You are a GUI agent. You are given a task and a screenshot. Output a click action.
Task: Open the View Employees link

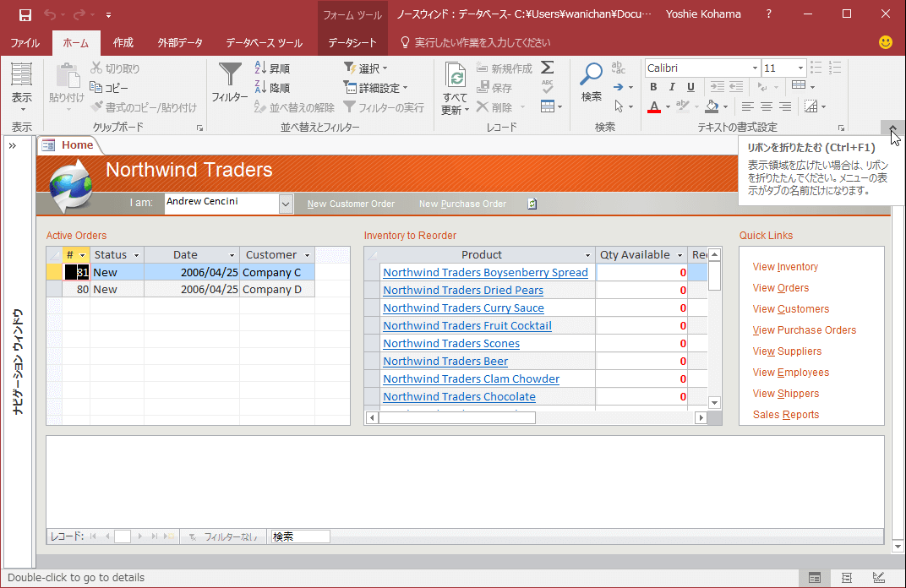[791, 373]
